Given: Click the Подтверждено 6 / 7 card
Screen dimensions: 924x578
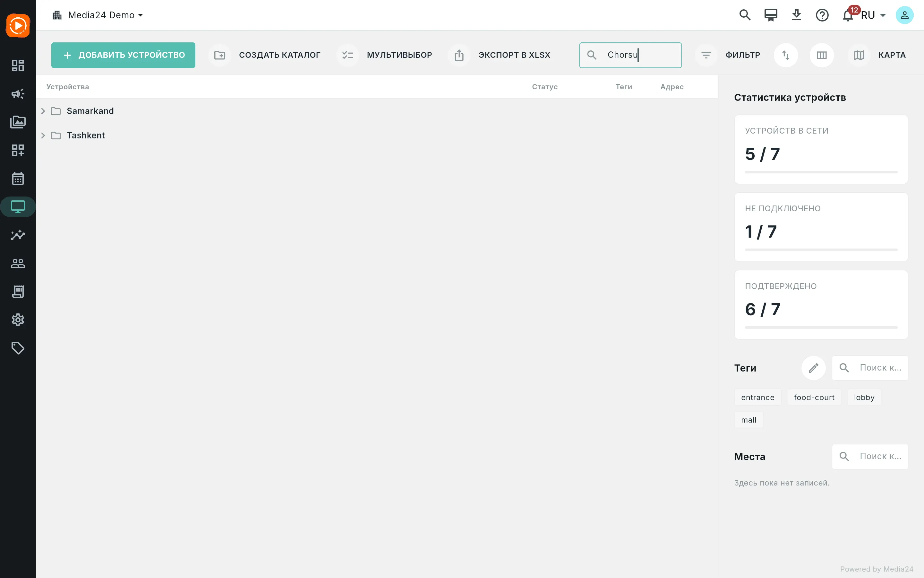Looking at the screenshot, I should point(821,305).
